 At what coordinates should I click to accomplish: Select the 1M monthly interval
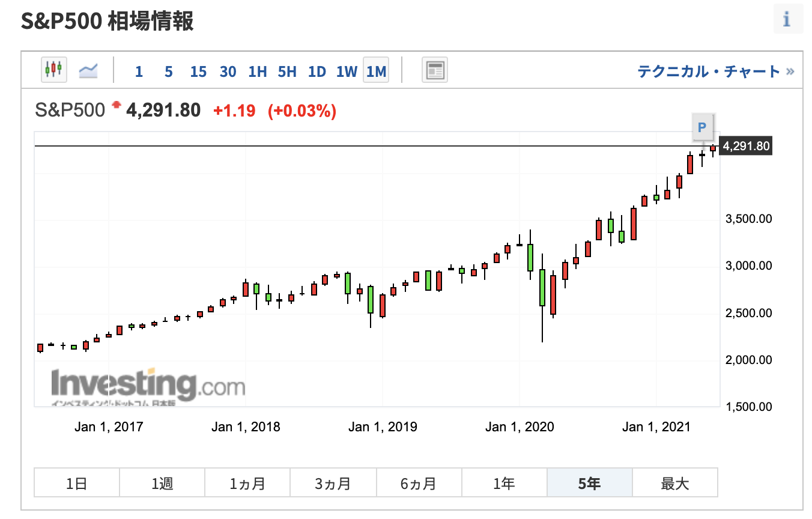click(x=376, y=71)
